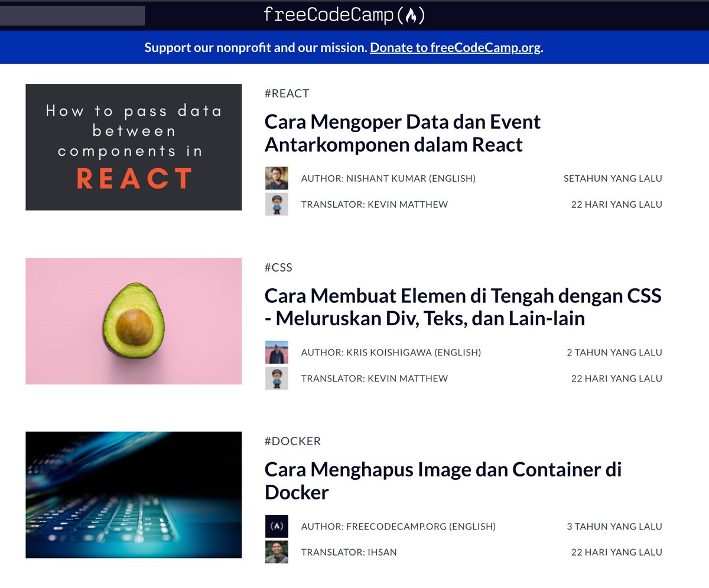This screenshot has height=588, width=709.
Task: Open article Cara Mengoper Data dan Event Antarkomponen
Action: pos(402,133)
